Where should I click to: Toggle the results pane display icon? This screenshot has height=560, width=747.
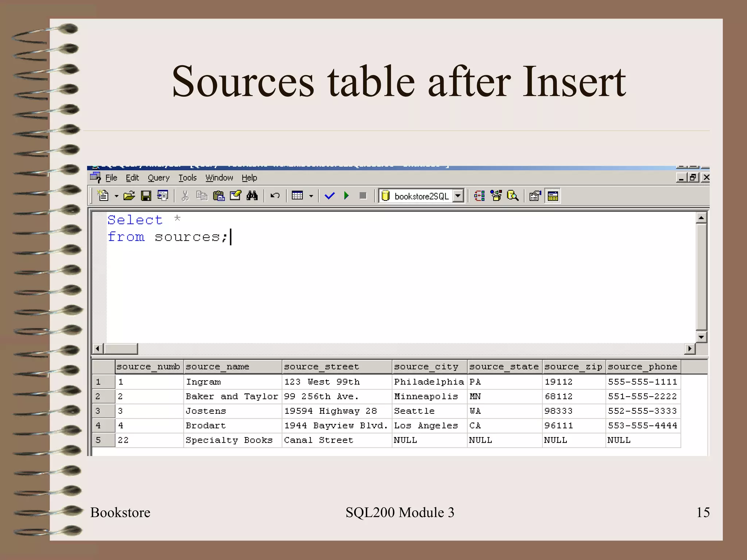(x=553, y=196)
